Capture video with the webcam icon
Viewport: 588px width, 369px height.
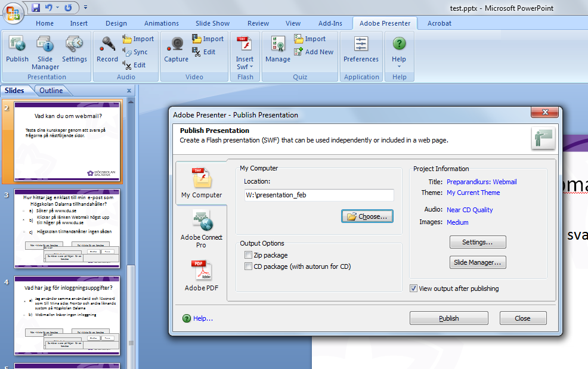point(177,49)
